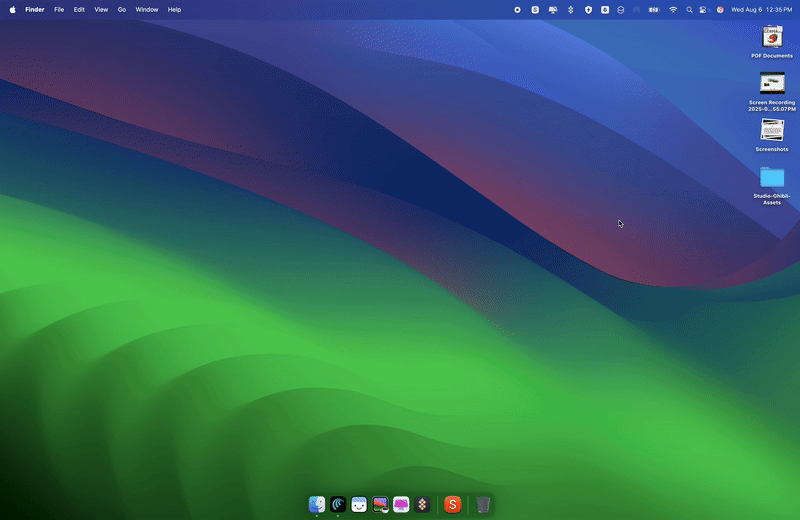Open the Bluetooth menu bar icon
Image resolution: width=800 pixels, height=520 pixels.
(x=571, y=10)
